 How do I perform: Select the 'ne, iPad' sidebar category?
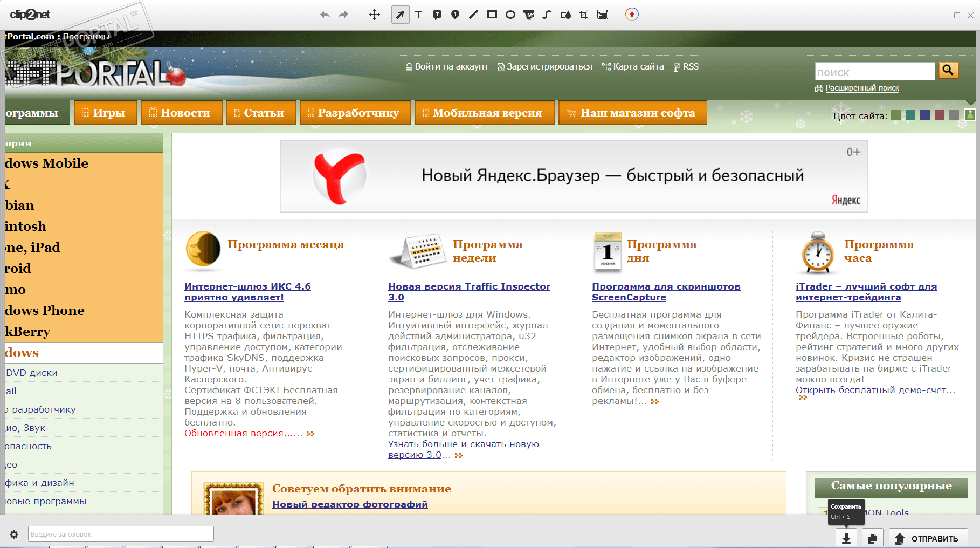click(84, 248)
